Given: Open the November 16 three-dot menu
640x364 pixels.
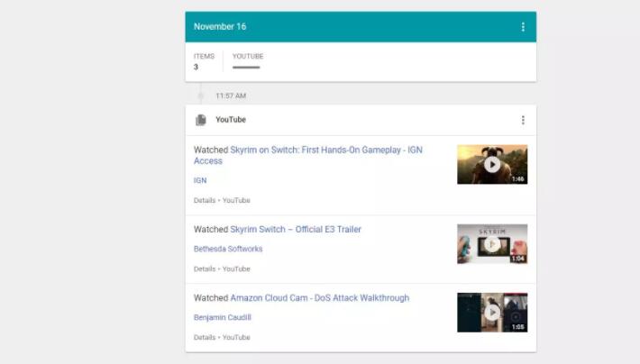Looking at the screenshot, I should coord(523,27).
